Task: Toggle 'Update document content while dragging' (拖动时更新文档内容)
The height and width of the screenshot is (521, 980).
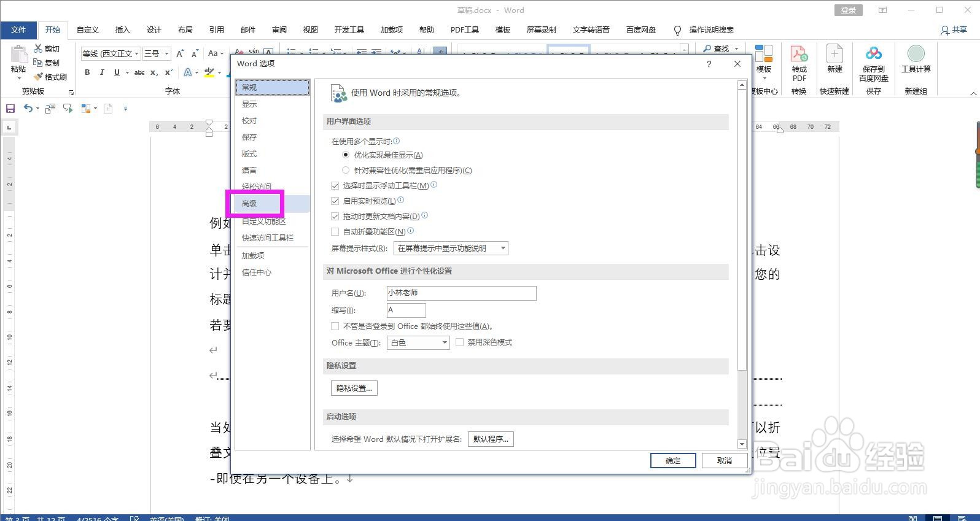Action: tap(335, 216)
